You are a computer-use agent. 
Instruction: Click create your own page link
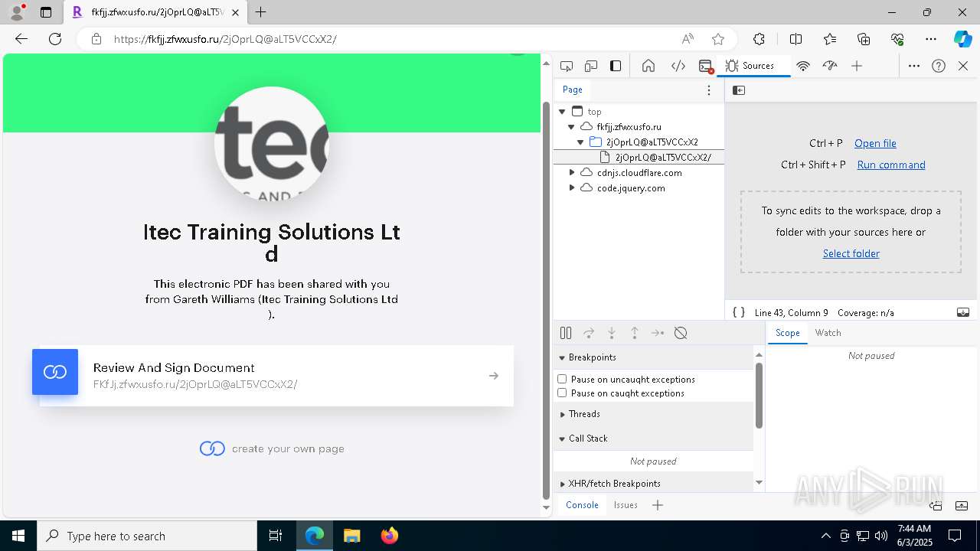click(272, 448)
